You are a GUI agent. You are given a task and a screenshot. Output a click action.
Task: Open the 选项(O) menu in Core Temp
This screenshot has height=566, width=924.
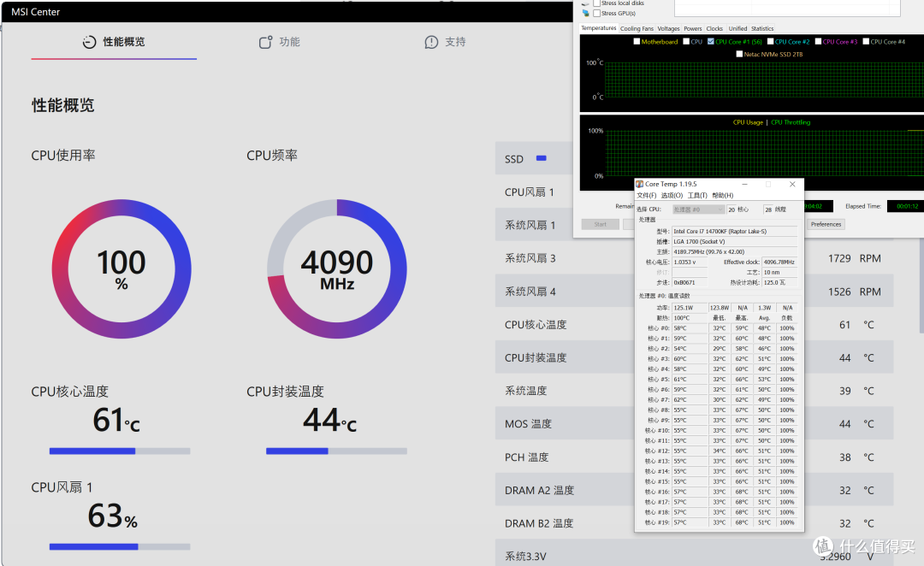(x=672, y=196)
